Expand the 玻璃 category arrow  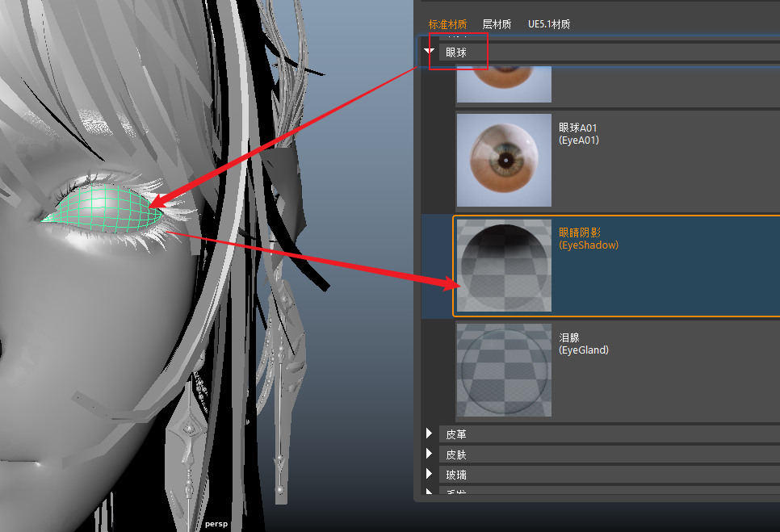click(430, 475)
